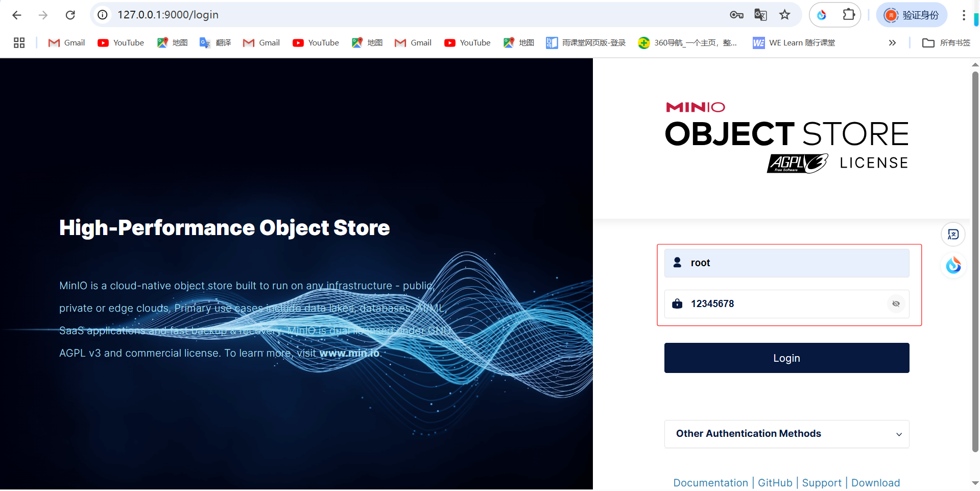Click the username field containing root
This screenshot has width=980, height=491.
(786, 263)
